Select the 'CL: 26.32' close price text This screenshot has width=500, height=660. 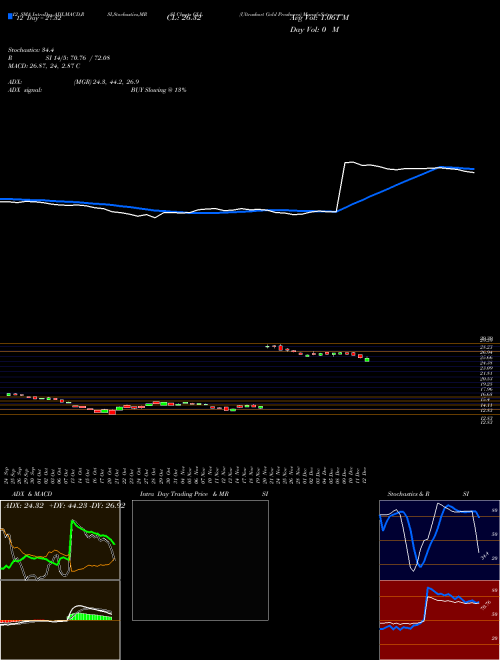coord(184,18)
